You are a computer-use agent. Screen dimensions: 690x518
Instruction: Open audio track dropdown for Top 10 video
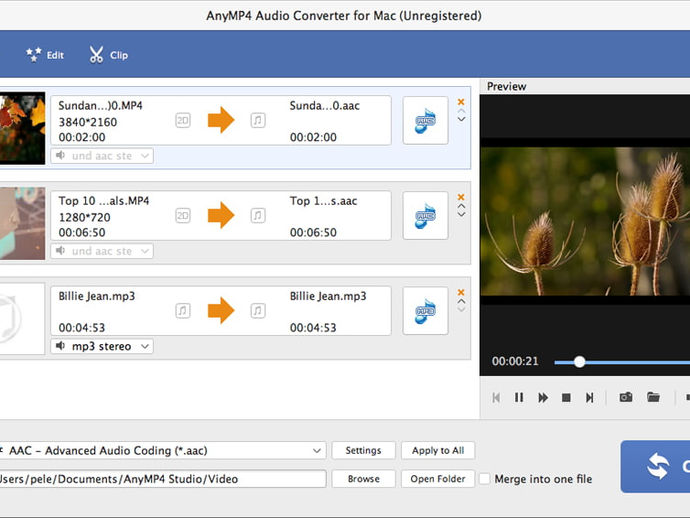click(x=102, y=251)
